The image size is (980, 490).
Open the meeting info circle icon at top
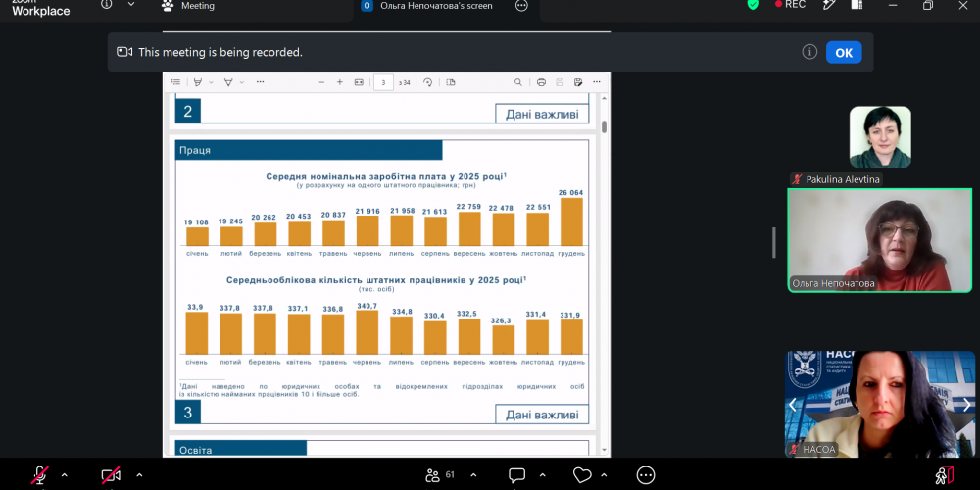coord(107,4)
